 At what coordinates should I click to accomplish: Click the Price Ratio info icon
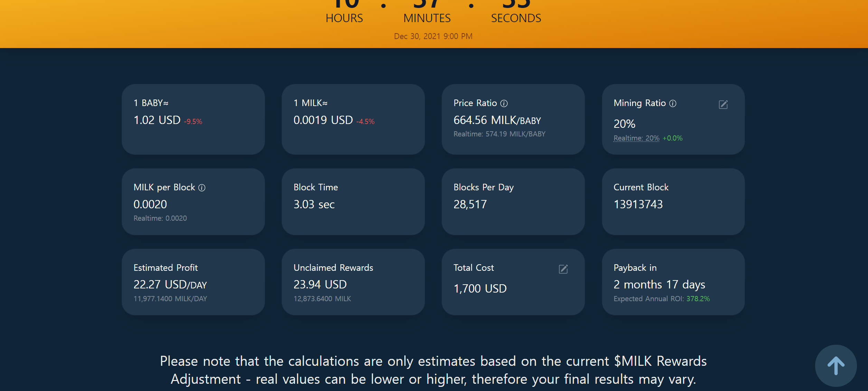tap(504, 103)
